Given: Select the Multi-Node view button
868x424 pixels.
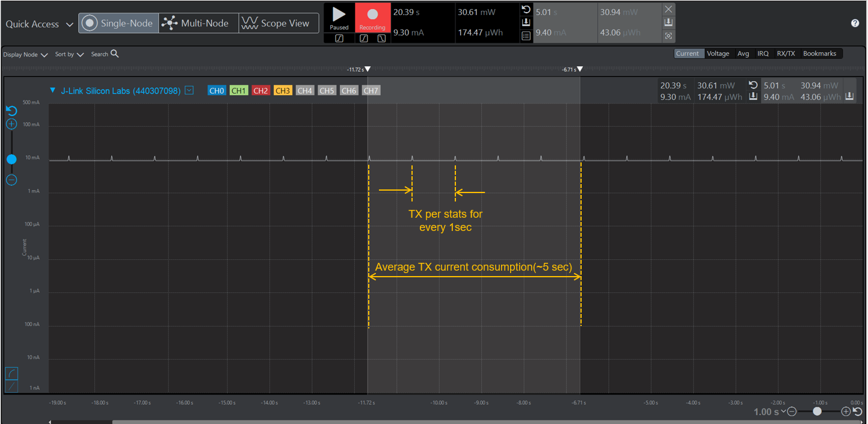Looking at the screenshot, I should tap(197, 23).
